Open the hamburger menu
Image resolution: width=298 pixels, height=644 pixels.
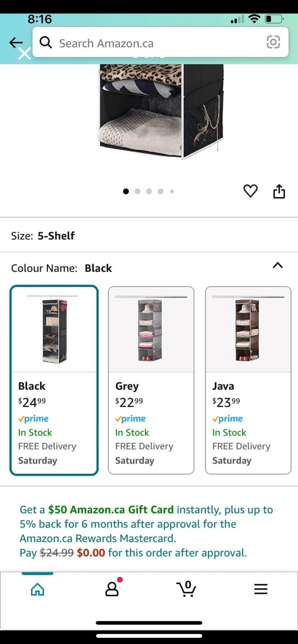(x=260, y=589)
